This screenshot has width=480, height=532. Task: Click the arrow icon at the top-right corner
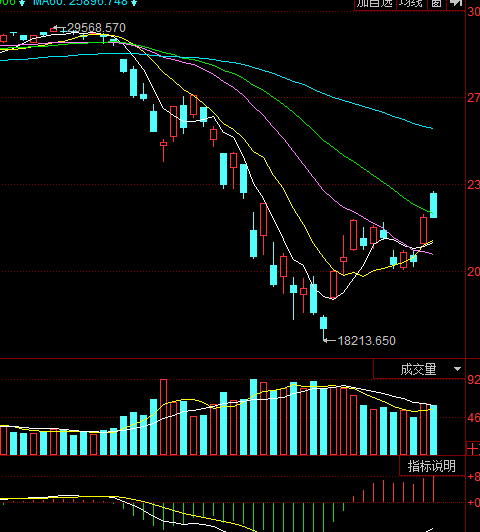pyautogui.click(x=456, y=4)
